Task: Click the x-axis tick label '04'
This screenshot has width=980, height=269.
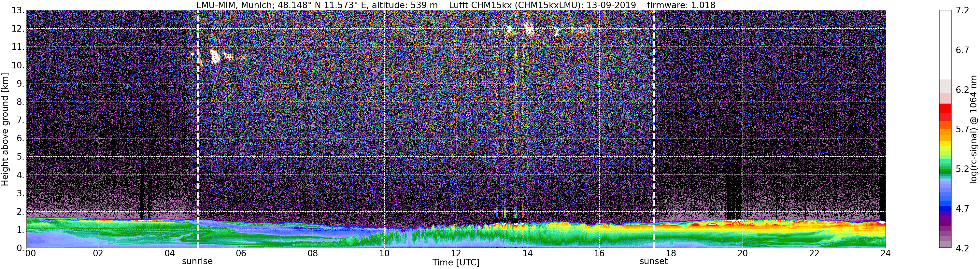Action: tap(170, 253)
